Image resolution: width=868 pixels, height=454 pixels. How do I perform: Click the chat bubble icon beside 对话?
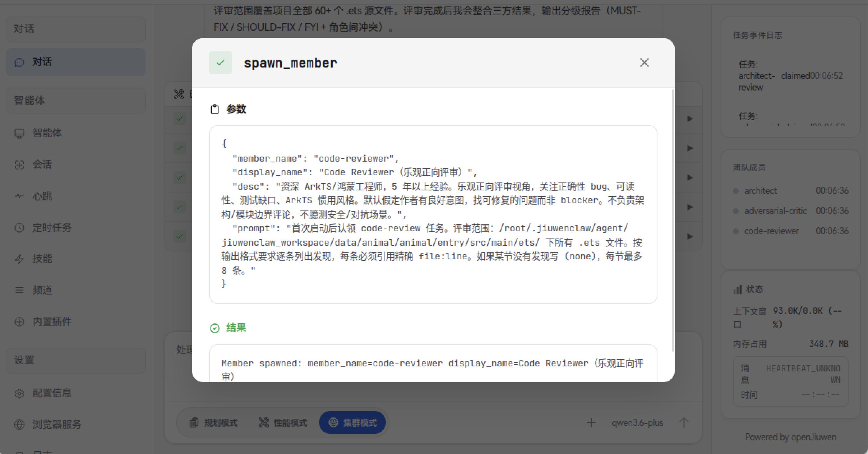(19, 62)
